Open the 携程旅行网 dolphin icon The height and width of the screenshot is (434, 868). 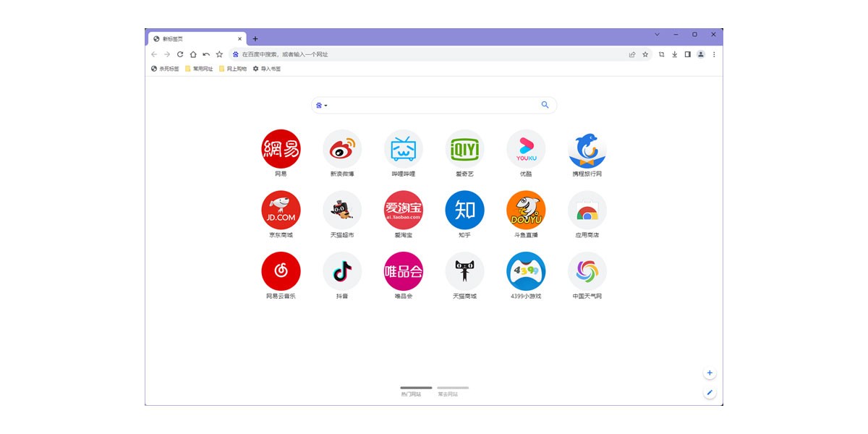click(x=587, y=149)
